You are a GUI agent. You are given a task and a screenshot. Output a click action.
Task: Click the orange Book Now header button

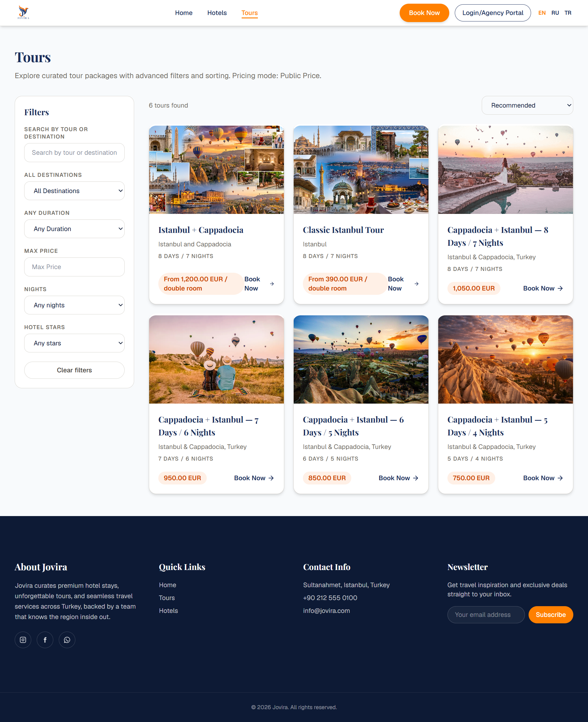pyautogui.click(x=424, y=13)
